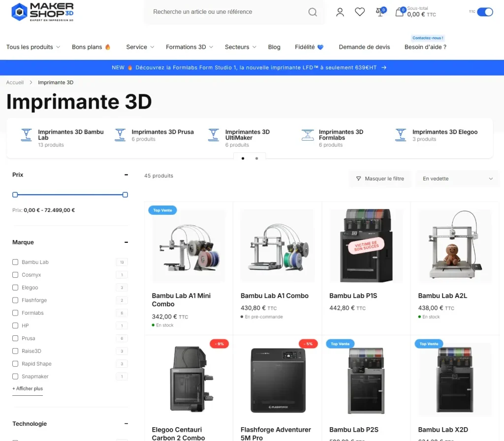This screenshot has height=441, width=504.
Task: Click the funnel icon beside Masquer le filtre
Action: pyautogui.click(x=358, y=178)
